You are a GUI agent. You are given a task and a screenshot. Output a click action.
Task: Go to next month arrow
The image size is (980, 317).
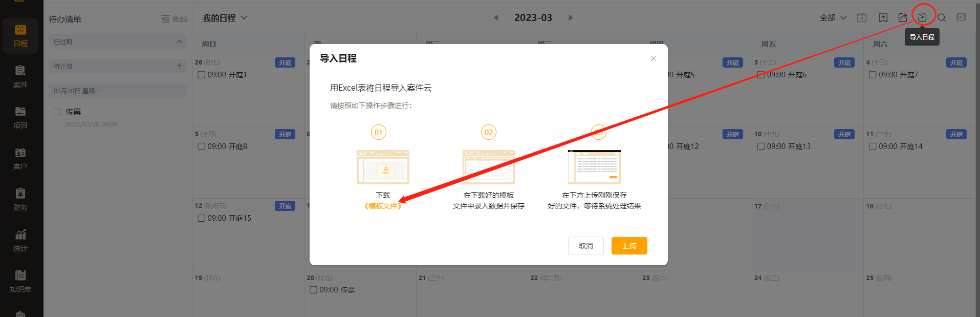[571, 18]
